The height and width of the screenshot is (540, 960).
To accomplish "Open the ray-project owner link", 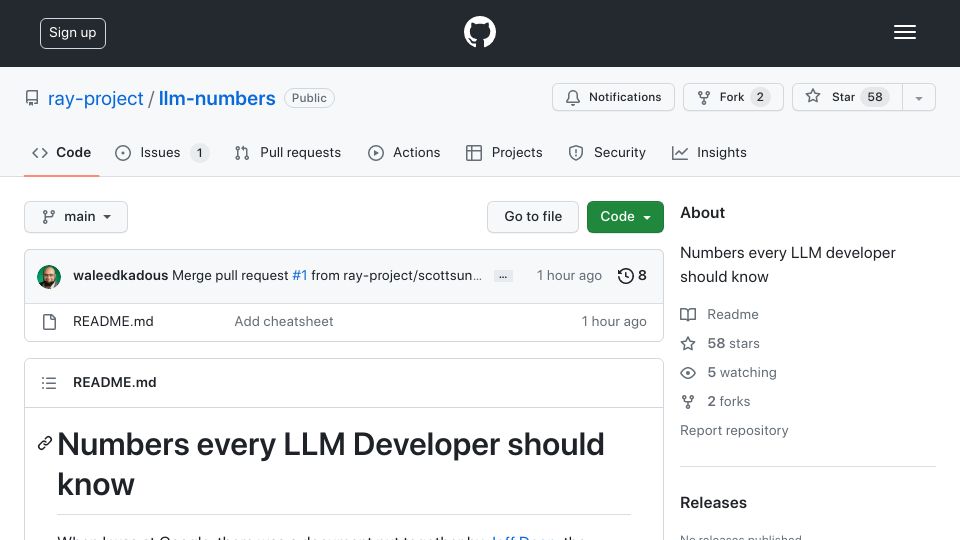I will click(96, 98).
